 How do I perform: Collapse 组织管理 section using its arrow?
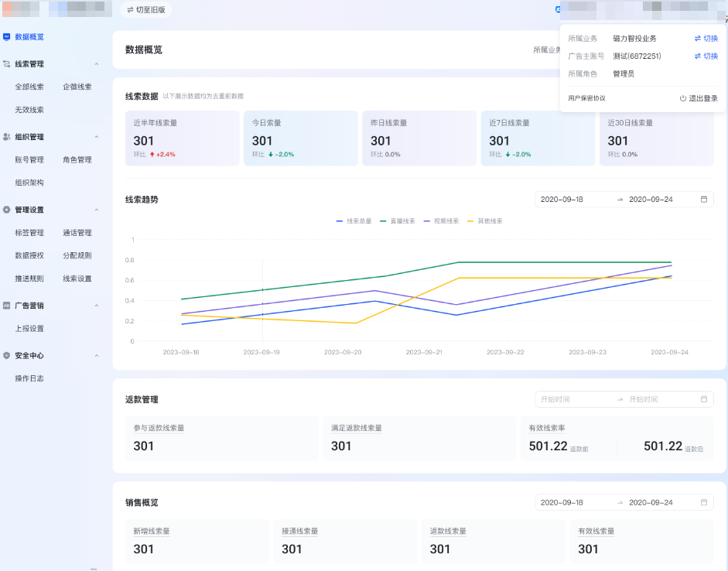[97, 137]
